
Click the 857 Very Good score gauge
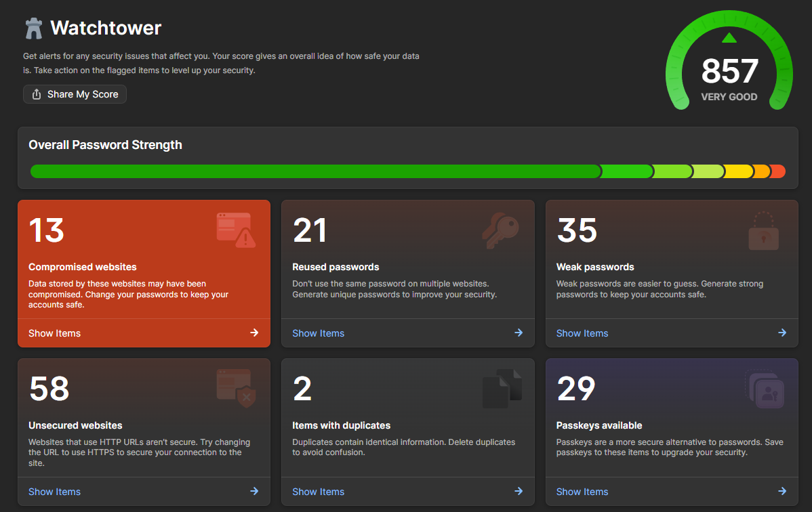click(729, 61)
